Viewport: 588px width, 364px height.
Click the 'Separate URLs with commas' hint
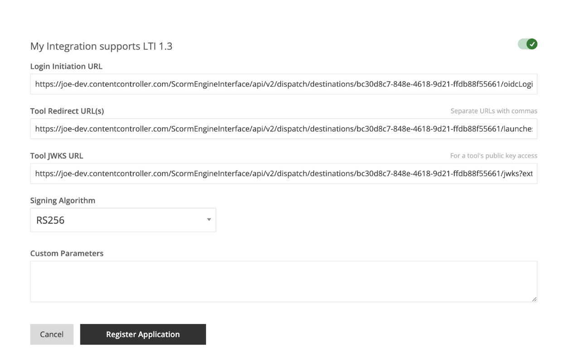pyautogui.click(x=494, y=111)
